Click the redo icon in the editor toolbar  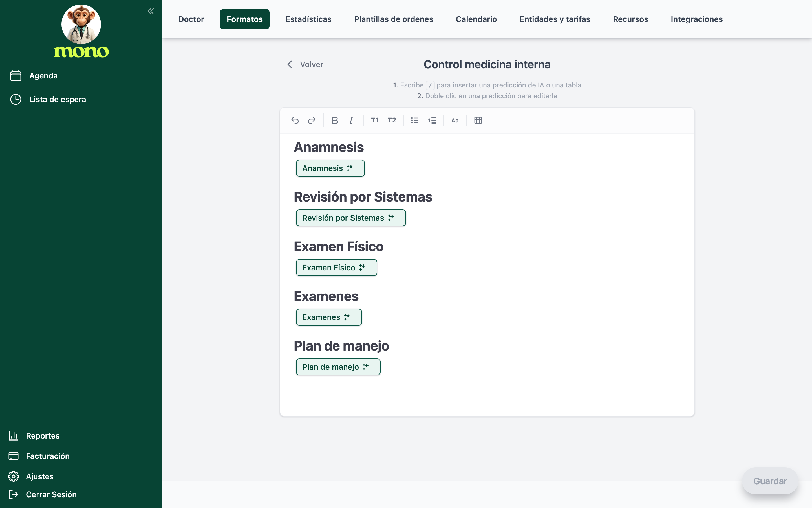312,120
